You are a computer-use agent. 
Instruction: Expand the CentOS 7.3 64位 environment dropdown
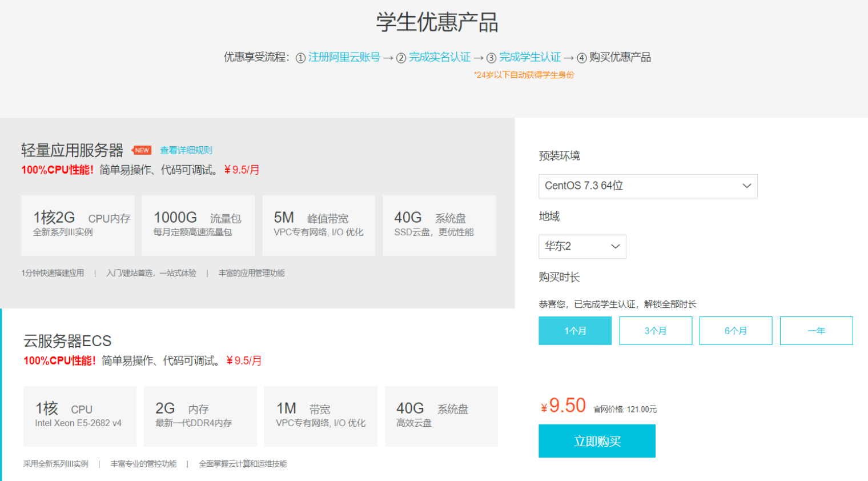tap(648, 186)
